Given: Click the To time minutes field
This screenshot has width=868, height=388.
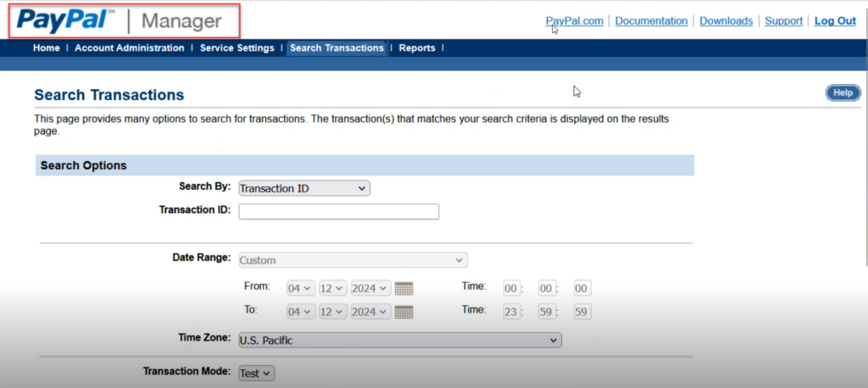Looking at the screenshot, I should click(x=547, y=312).
